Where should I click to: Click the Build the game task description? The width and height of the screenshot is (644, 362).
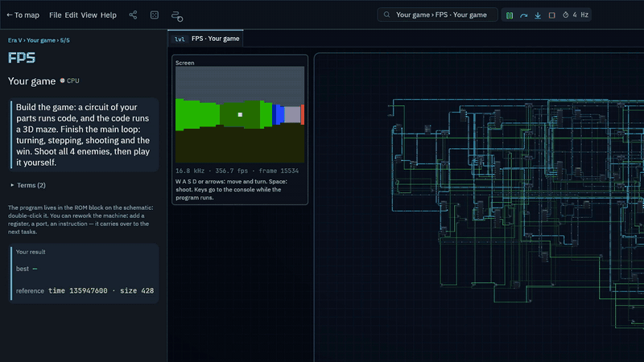click(x=83, y=134)
